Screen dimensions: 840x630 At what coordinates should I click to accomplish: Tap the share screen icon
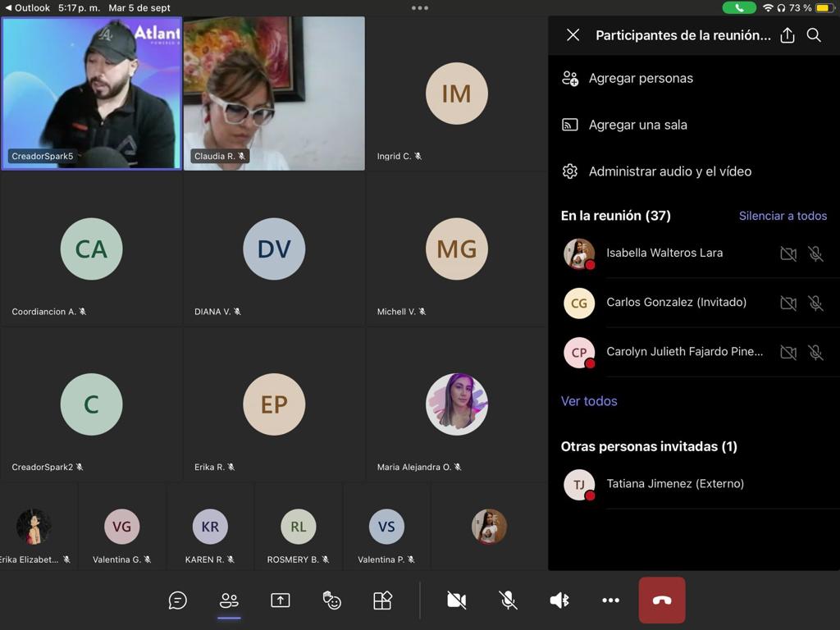(281, 600)
